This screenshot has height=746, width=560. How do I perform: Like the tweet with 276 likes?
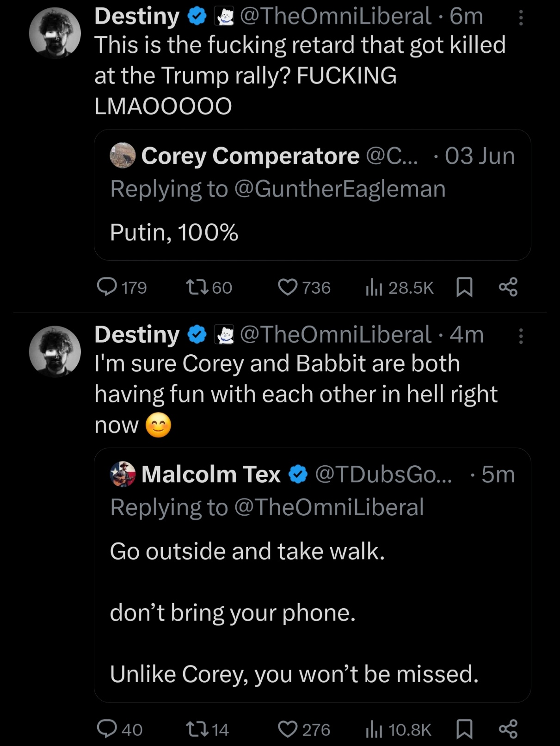288,729
